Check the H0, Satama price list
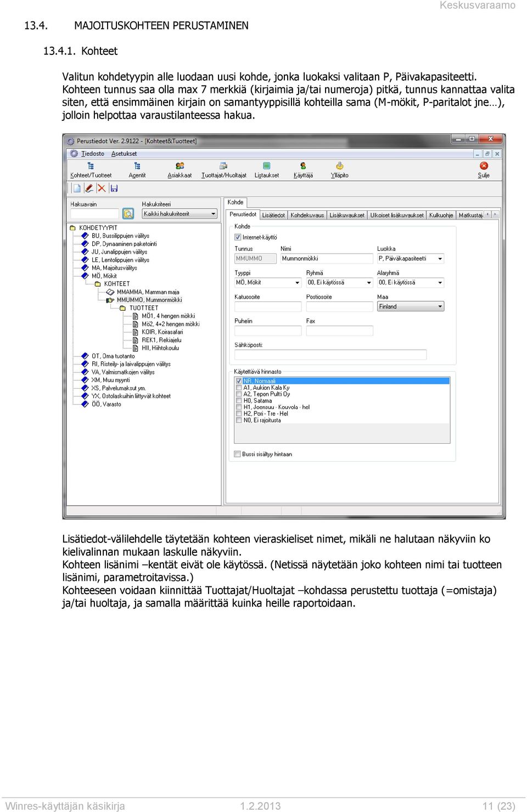Image resolution: width=527 pixels, height=812 pixels. [239, 401]
